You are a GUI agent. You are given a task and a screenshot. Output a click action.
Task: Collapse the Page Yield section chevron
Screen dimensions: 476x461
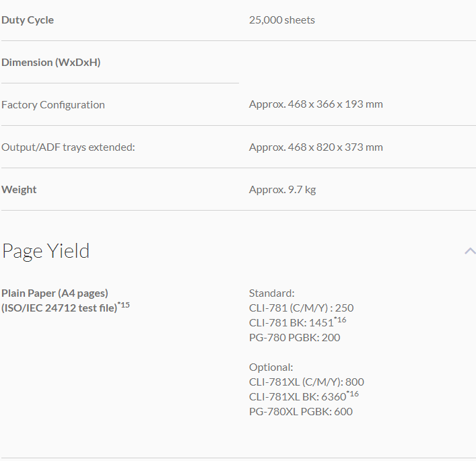pyautogui.click(x=469, y=251)
